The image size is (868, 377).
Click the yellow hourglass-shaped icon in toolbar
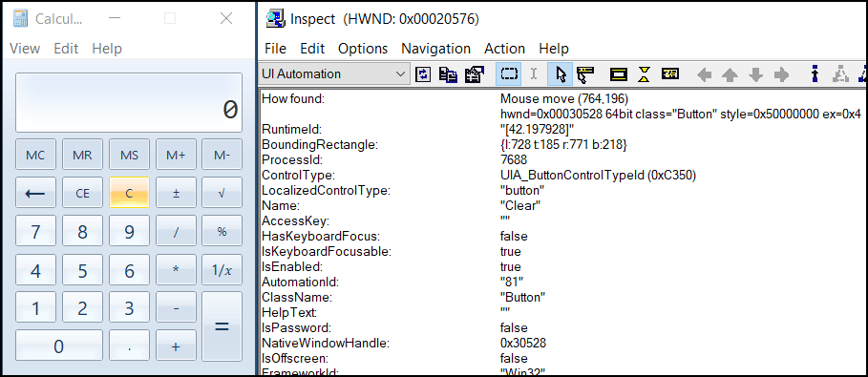click(644, 74)
